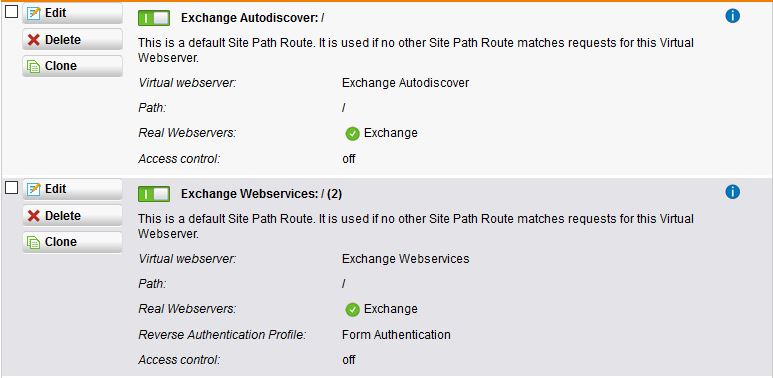Click green status icon beside Exchange in Autodiscover
Screen dimensions: 773x378
(x=352, y=134)
